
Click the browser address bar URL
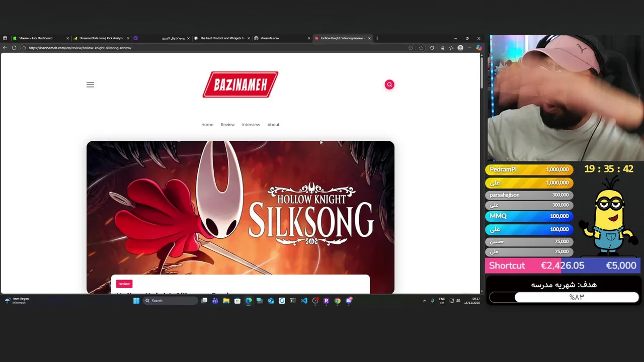[80, 48]
